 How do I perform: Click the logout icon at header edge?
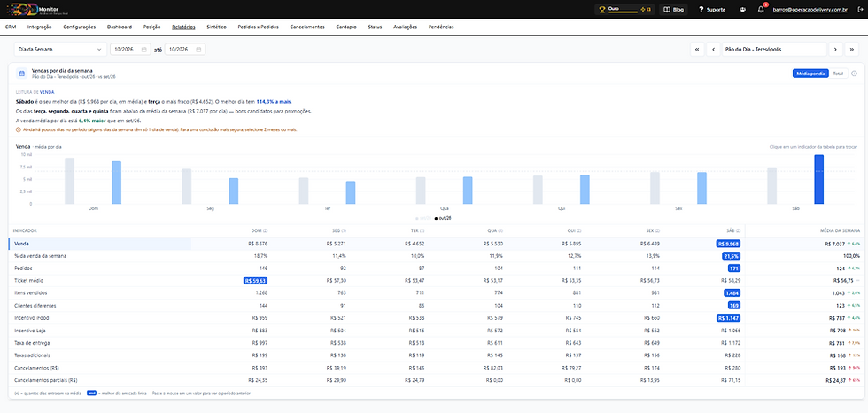tap(860, 10)
